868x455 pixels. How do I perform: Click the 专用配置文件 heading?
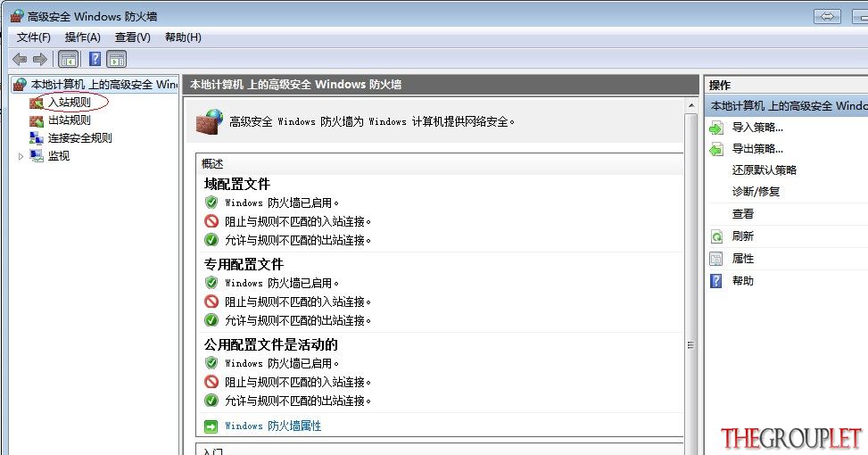[244, 264]
